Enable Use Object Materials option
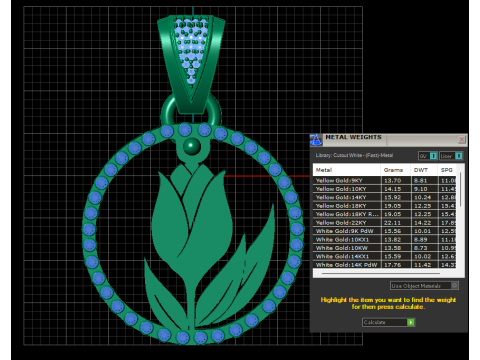The width and height of the screenshot is (480, 360). 424,286
